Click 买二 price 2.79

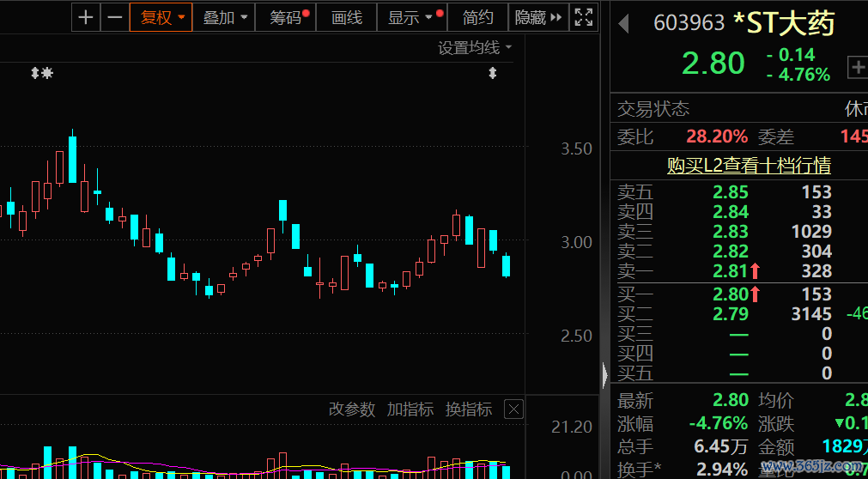[x=731, y=314]
